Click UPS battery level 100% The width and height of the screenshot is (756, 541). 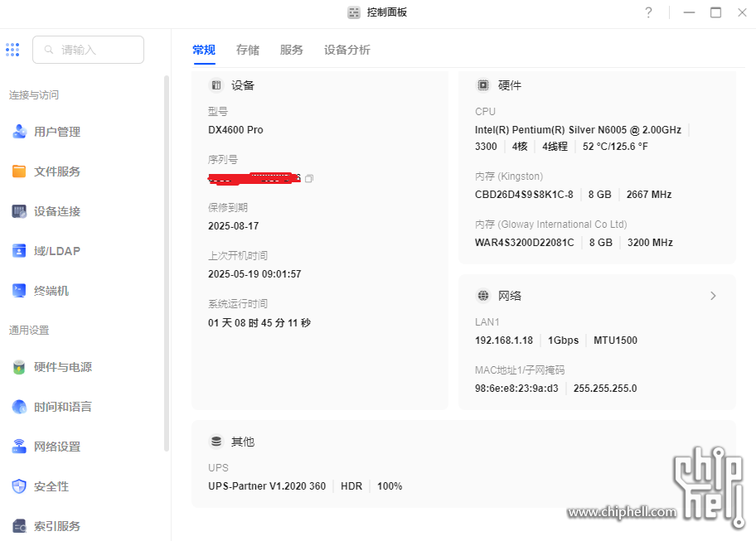pyautogui.click(x=390, y=486)
